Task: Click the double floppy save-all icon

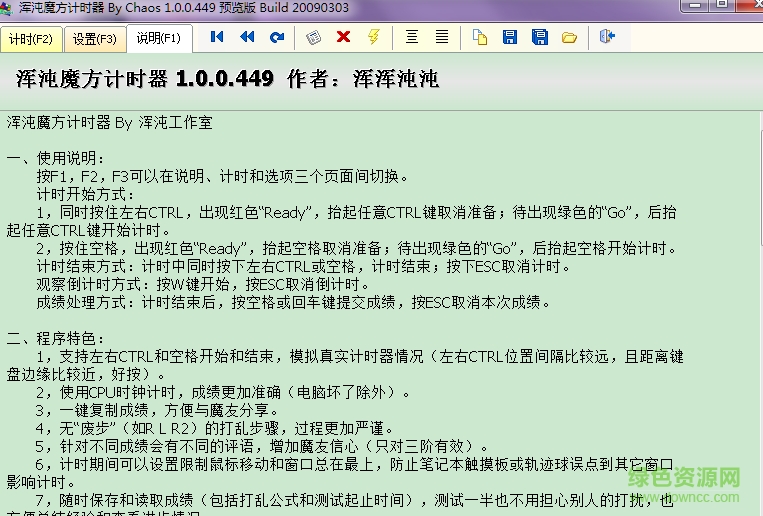Action: 540,37
